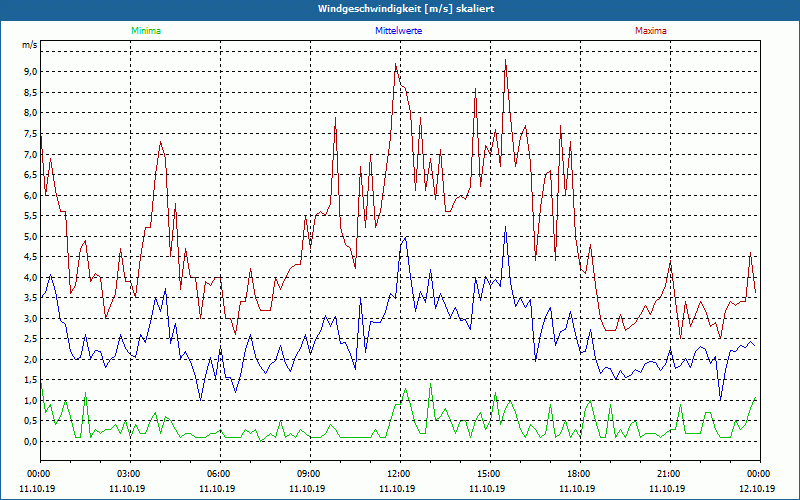Click the 9,0 y-axis value
Image resolution: width=800 pixels, height=500 pixels.
pyautogui.click(x=31, y=72)
